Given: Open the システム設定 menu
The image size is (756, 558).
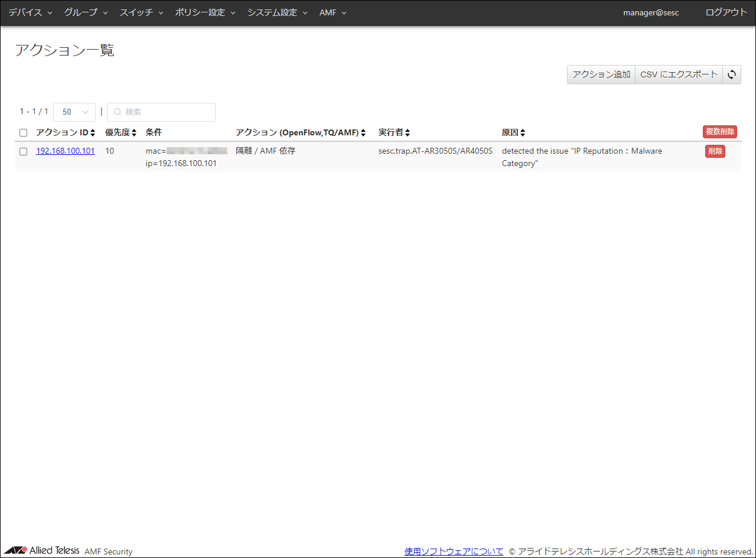Looking at the screenshot, I should [277, 12].
